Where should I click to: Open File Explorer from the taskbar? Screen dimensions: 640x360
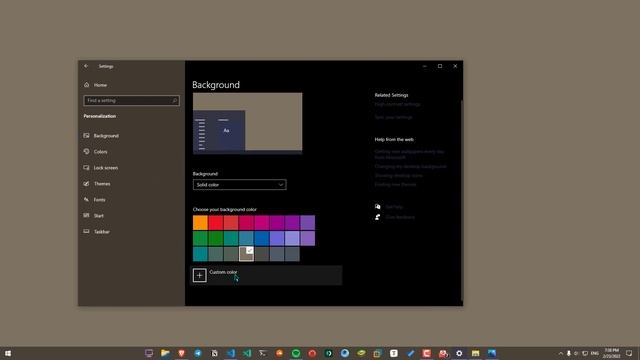[x=165, y=353]
